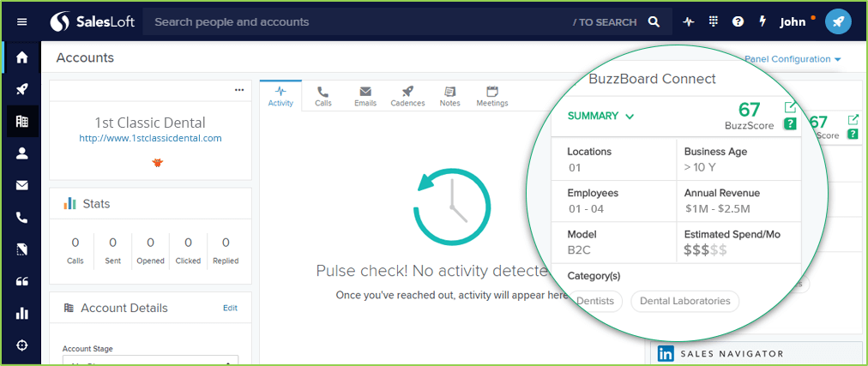Open the target crosshair icon in sidebar
The height and width of the screenshot is (366, 868).
(x=21, y=345)
